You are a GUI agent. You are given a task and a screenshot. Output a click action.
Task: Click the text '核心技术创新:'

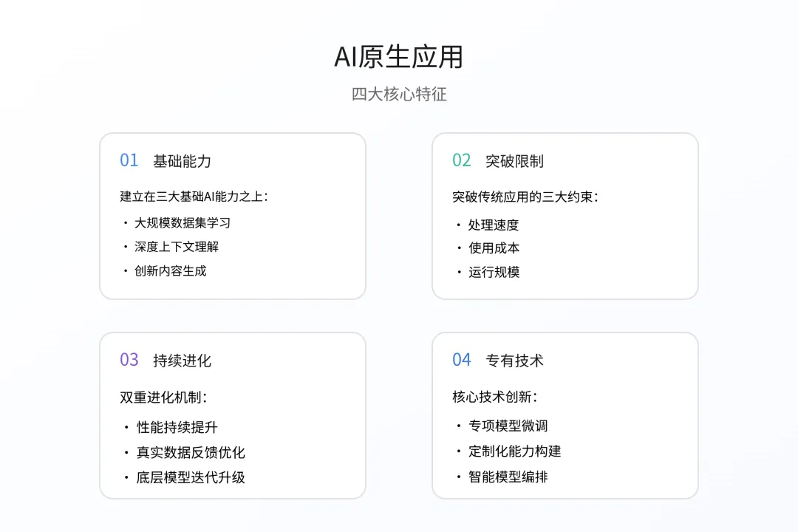pos(494,397)
